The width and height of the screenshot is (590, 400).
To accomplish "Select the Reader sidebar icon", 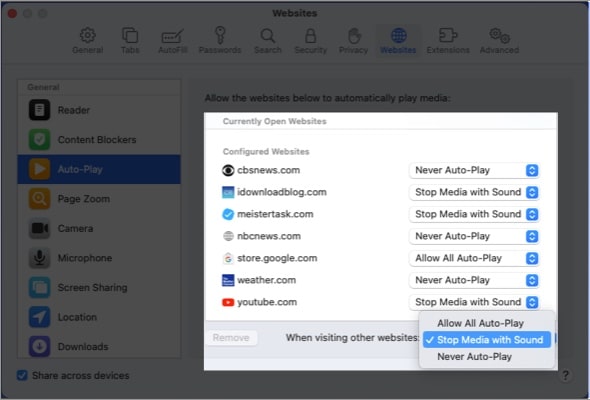I will pyautogui.click(x=40, y=110).
